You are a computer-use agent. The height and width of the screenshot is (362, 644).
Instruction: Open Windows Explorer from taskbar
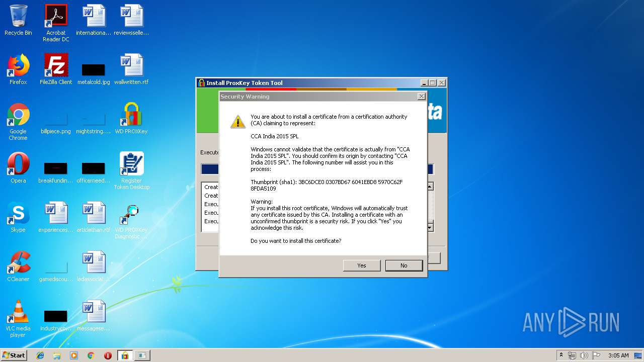tap(57, 355)
